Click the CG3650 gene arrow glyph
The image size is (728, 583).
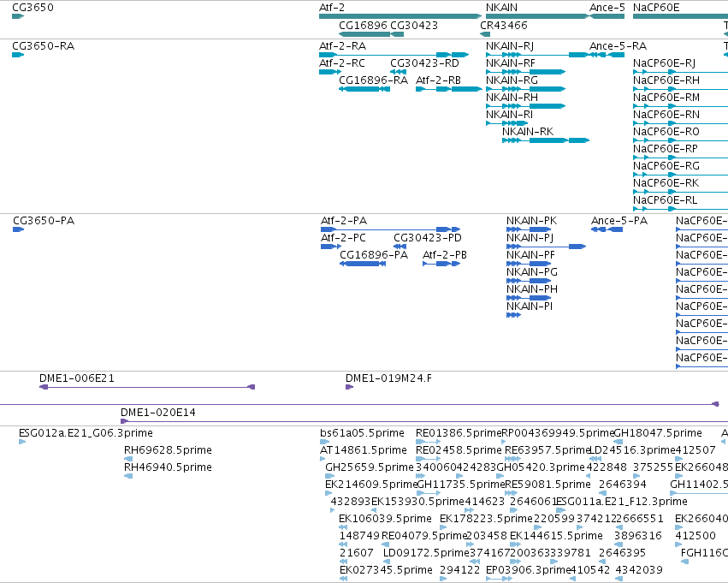18,16
